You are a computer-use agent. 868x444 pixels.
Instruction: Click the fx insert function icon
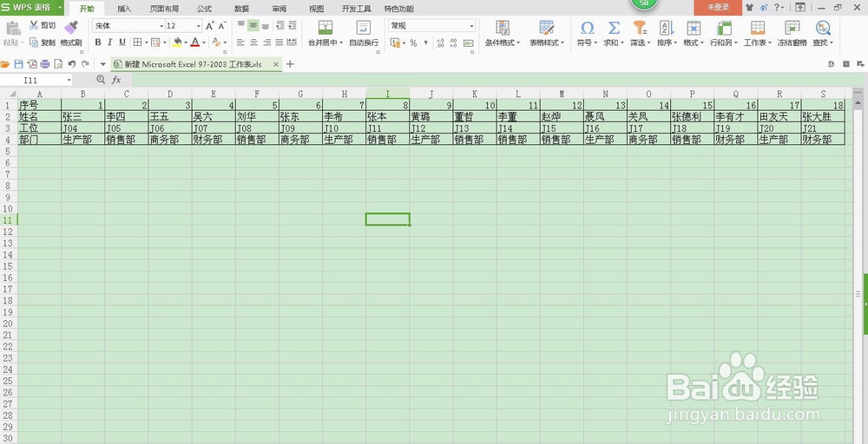[x=116, y=80]
